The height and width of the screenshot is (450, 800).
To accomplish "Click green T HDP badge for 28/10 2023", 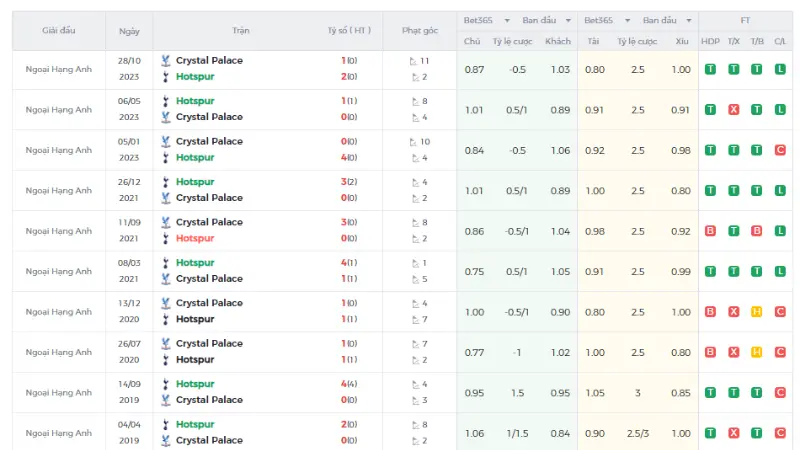I will point(710,69).
